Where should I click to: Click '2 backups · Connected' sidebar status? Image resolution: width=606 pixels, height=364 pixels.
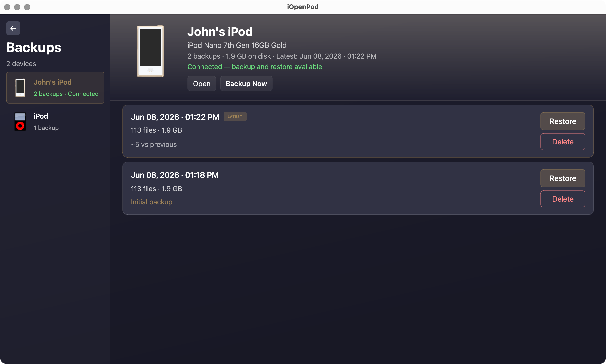pyautogui.click(x=66, y=94)
